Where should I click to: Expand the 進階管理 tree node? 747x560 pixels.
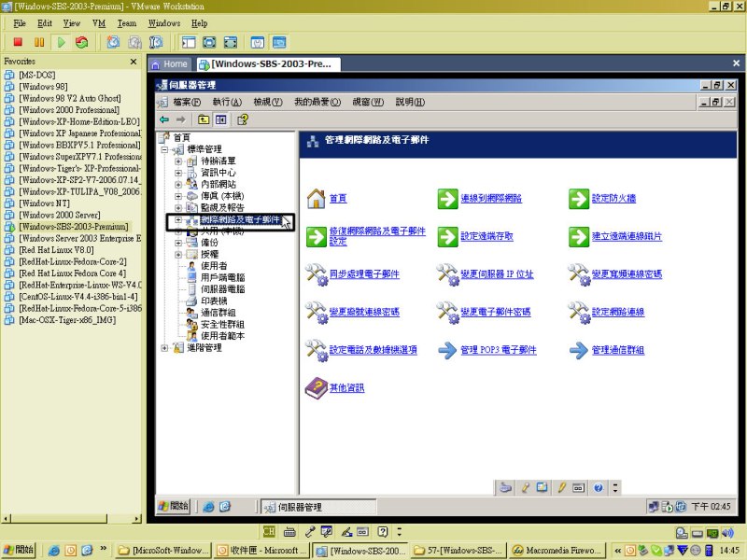click(165, 347)
